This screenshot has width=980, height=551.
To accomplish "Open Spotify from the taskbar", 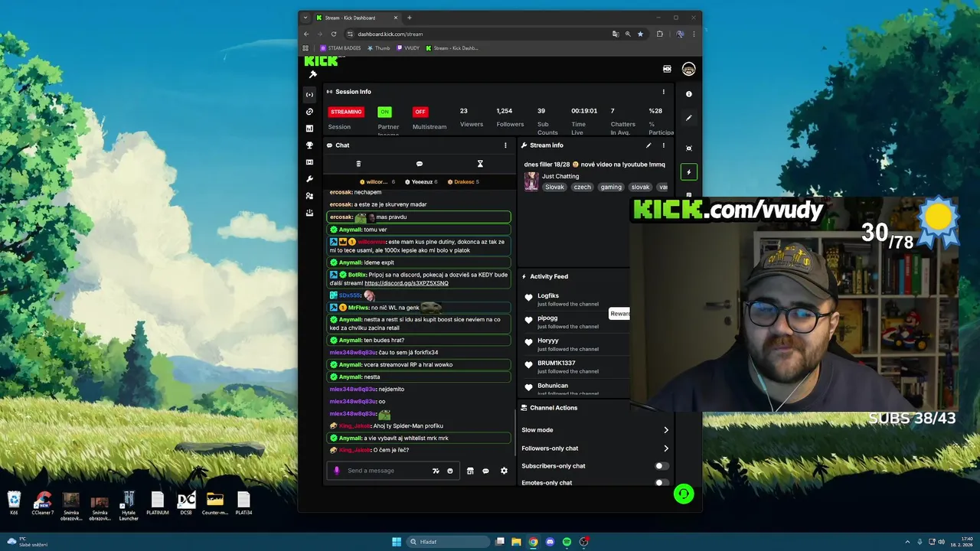I will [567, 542].
